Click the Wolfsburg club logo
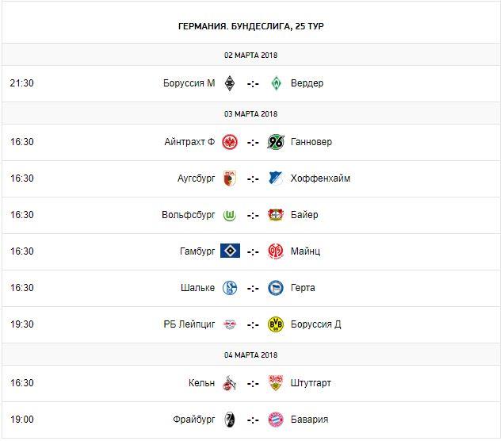Viewport: 504px width, 441px height. [230, 215]
